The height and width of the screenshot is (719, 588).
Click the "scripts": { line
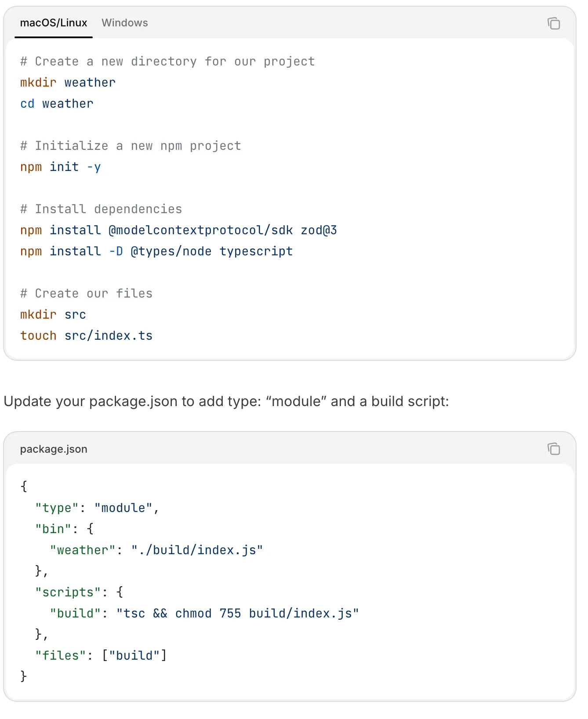pos(79,592)
